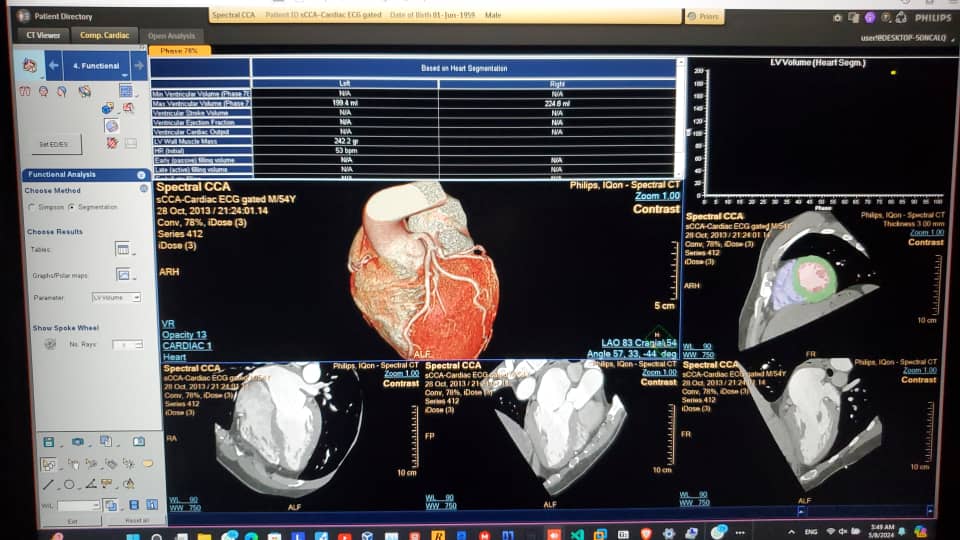Collapse the Functional Analysis panel
This screenshot has height=540, width=960.
click(141, 175)
